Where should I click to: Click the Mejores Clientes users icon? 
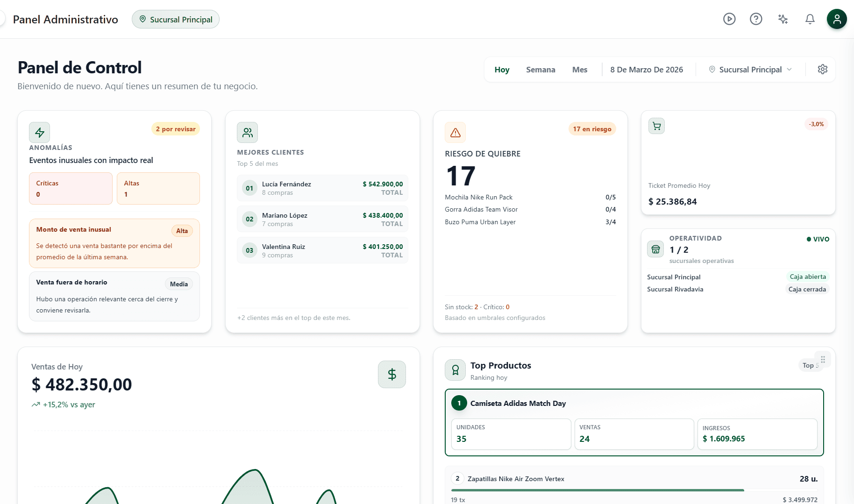pos(248,133)
